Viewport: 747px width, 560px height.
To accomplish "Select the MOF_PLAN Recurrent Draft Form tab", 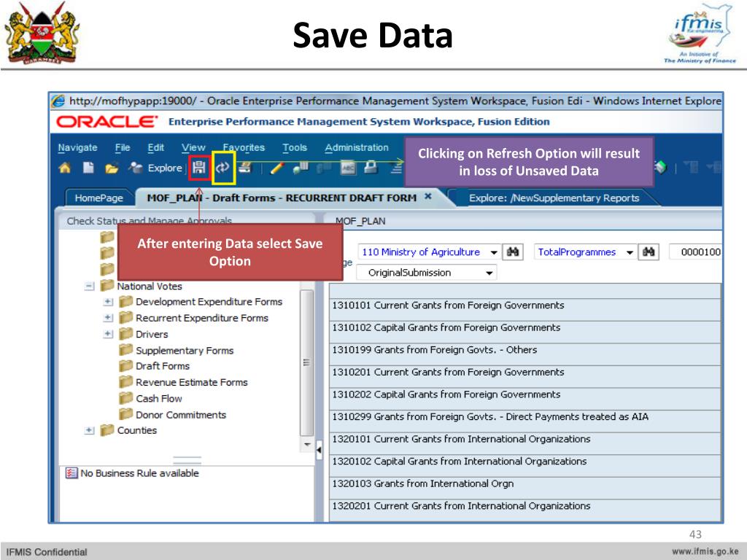I will click(x=282, y=198).
